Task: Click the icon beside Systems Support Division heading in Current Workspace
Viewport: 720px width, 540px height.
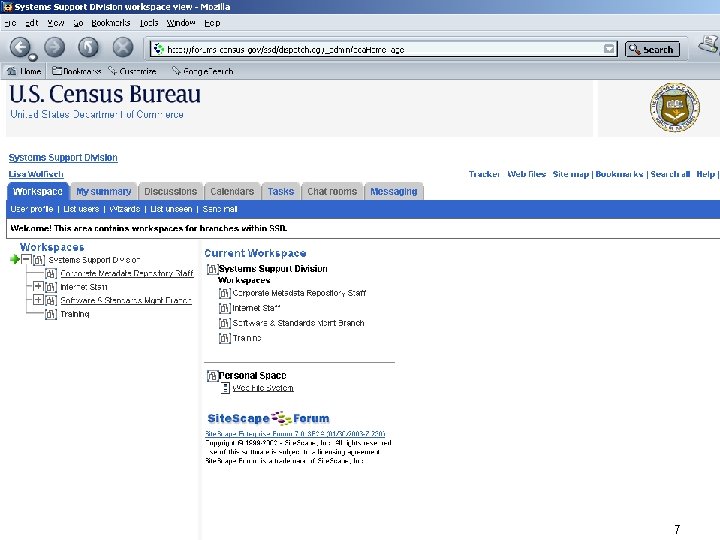Action: [x=212, y=269]
